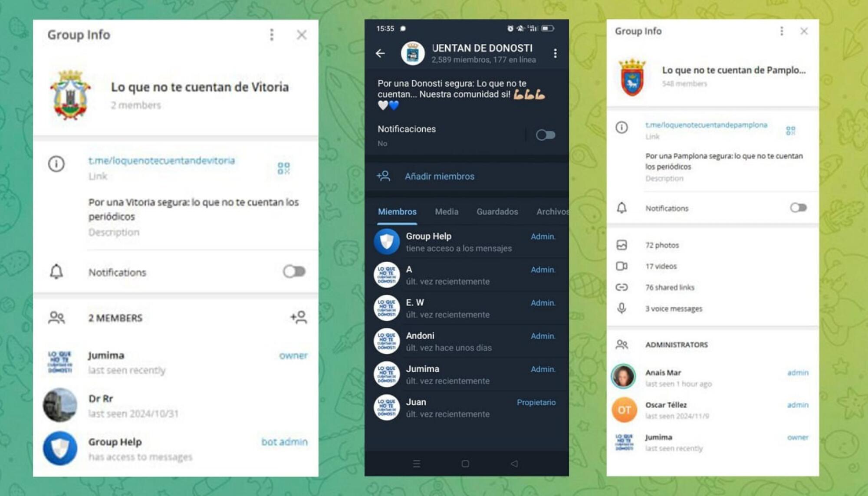Toggle notifications off in Donosti group
This screenshot has width=868, height=496.
point(547,134)
